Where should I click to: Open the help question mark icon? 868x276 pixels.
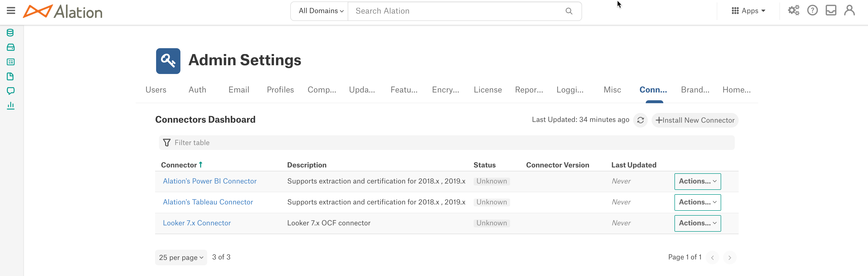pyautogui.click(x=812, y=11)
